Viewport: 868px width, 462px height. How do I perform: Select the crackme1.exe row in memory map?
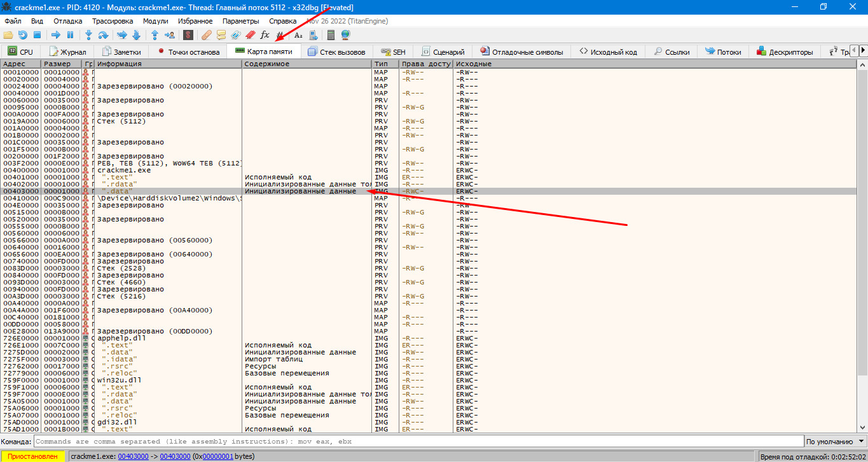click(x=429, y=171)
